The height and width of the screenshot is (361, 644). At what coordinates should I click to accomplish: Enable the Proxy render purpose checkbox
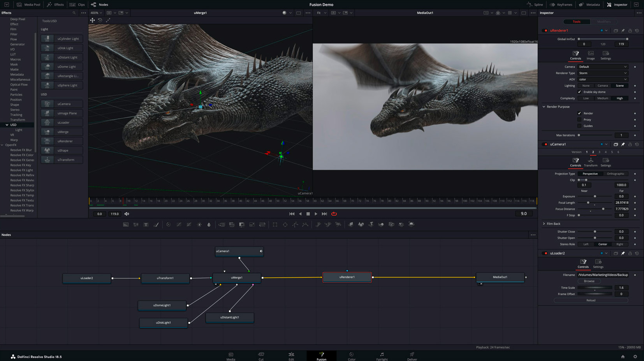coord(579,119)
